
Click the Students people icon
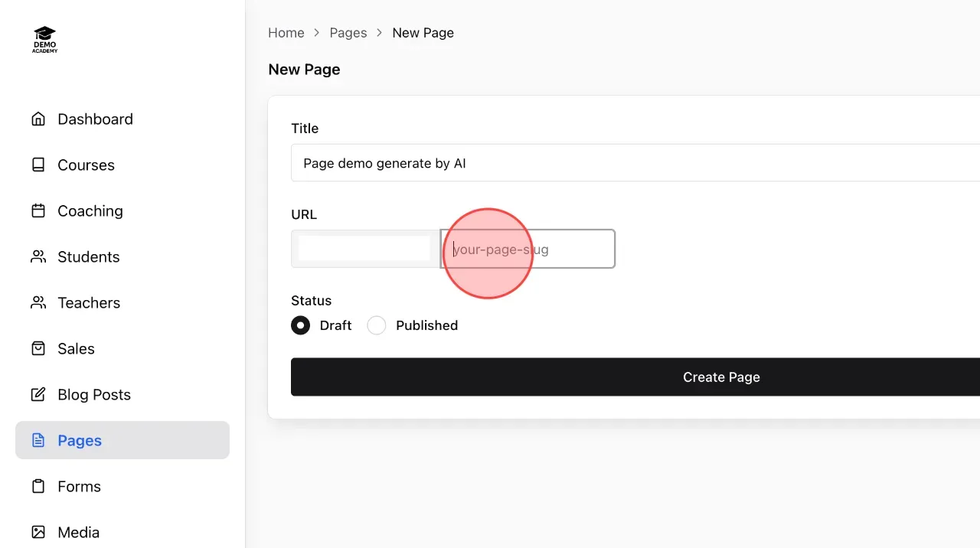pos(38,256)
